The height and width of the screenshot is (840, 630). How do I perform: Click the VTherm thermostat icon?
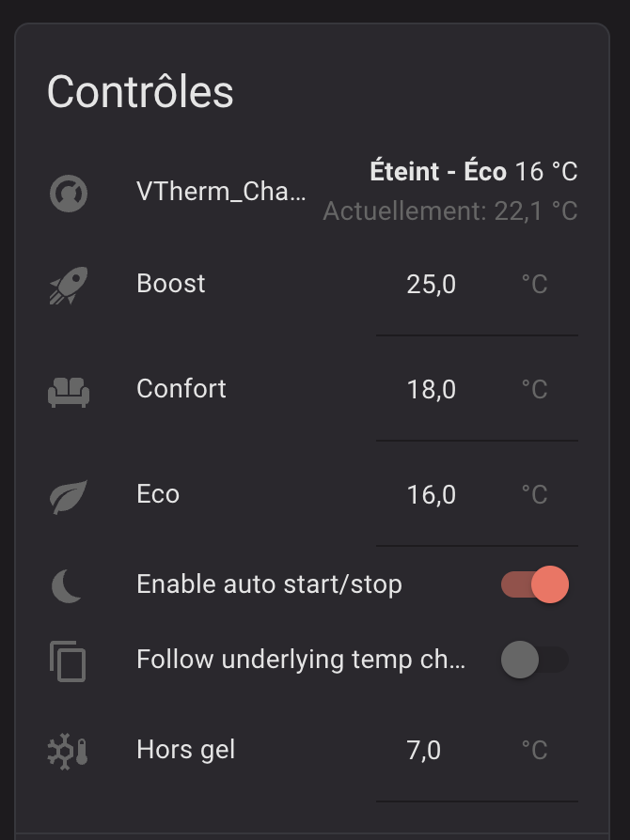[68, 194]
